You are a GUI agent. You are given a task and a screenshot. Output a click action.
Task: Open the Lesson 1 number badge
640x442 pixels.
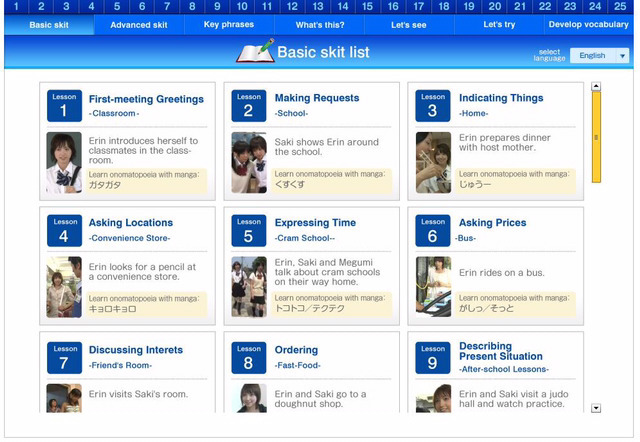click(64, 106)
